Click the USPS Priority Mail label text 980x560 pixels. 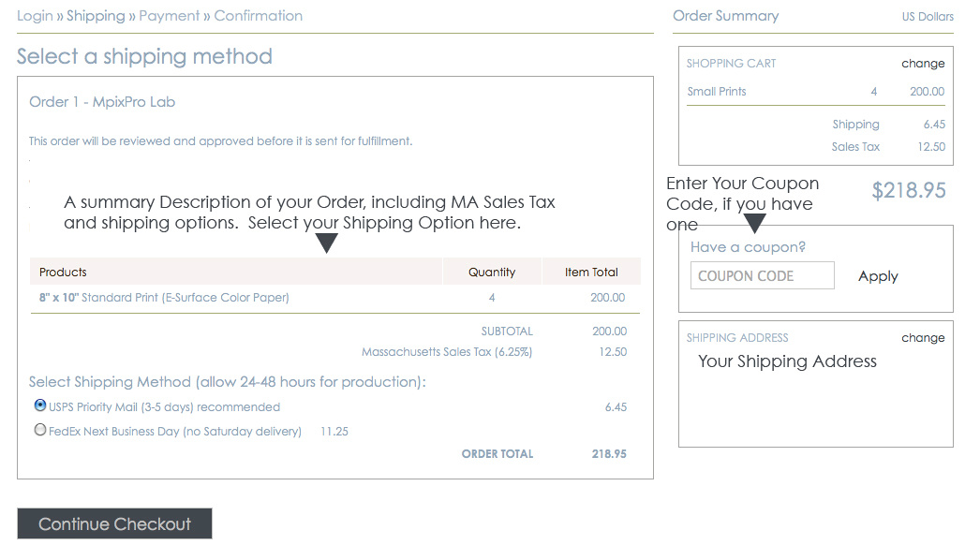tap(164, 407)
